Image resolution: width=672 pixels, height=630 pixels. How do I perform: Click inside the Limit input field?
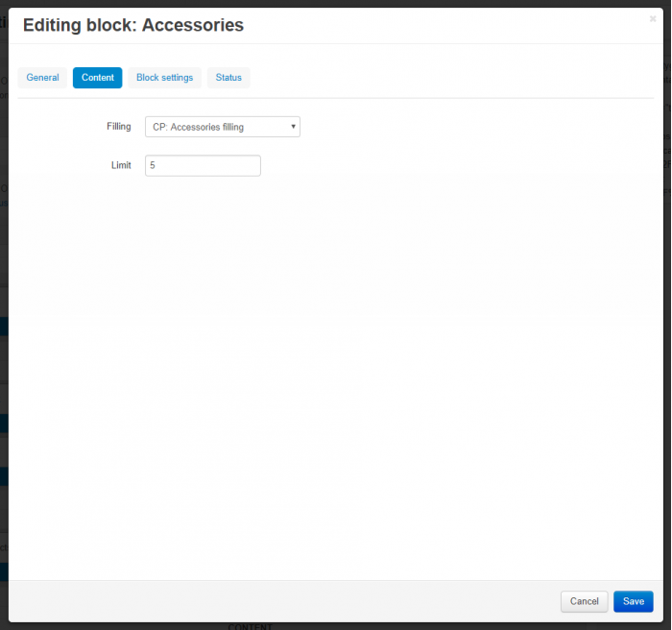tap(203, 165)
